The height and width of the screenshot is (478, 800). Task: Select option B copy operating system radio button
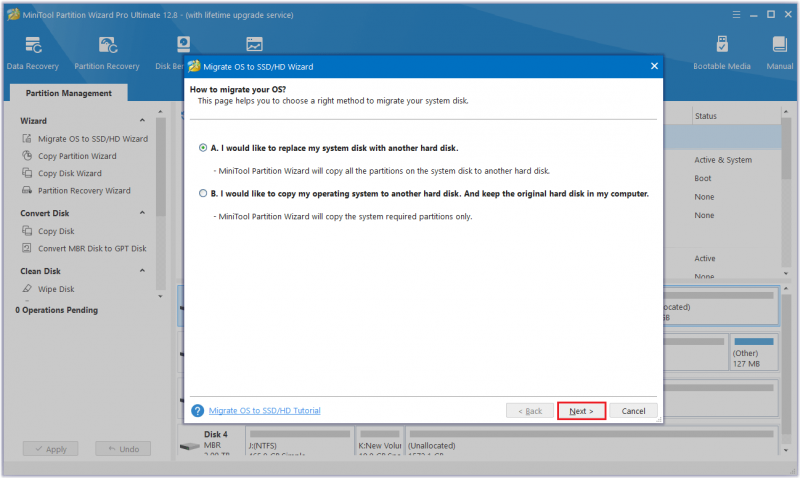click(203, 193)
